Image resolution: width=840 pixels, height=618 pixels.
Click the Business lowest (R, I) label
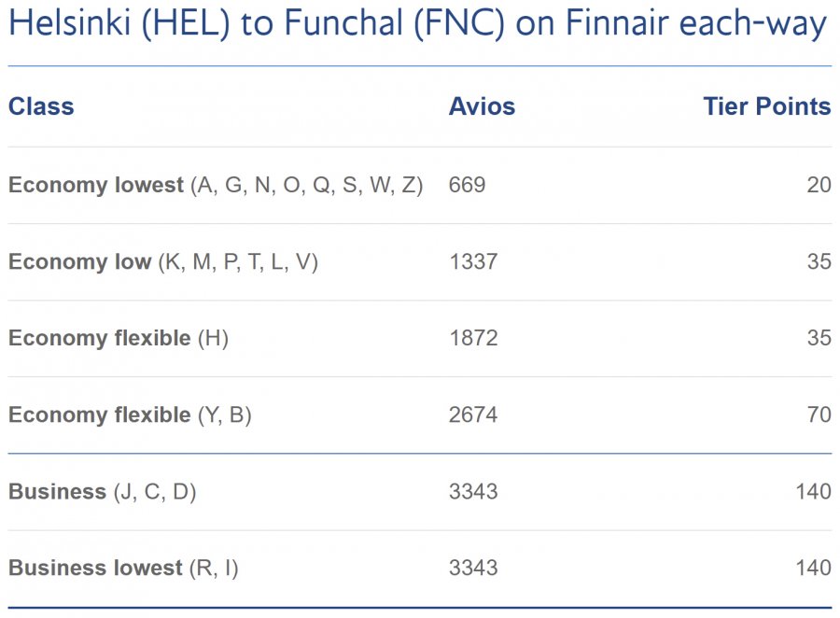123,568
